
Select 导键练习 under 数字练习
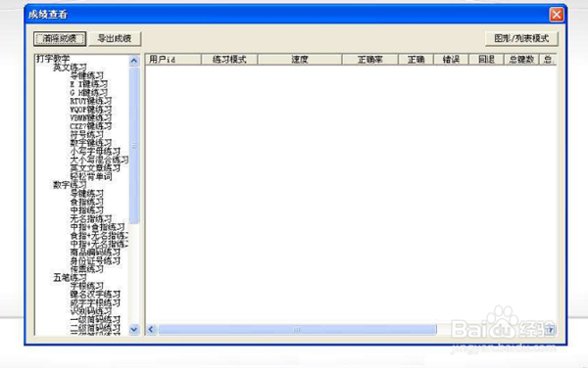tap(87, 194)
